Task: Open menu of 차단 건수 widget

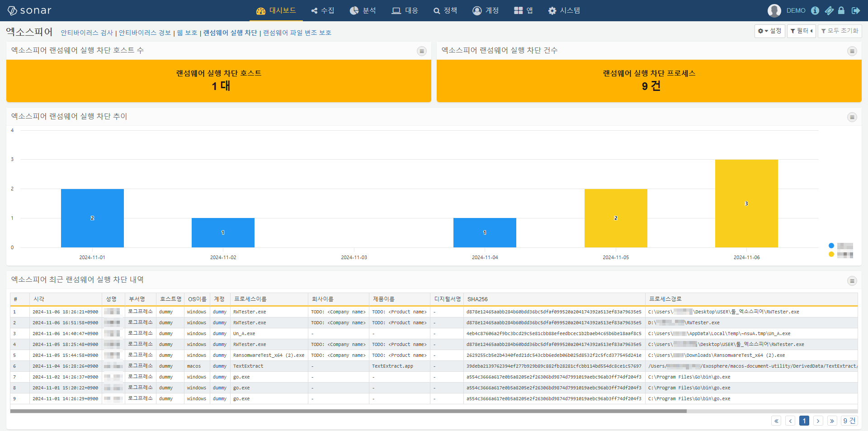Action: click(852, 51)
